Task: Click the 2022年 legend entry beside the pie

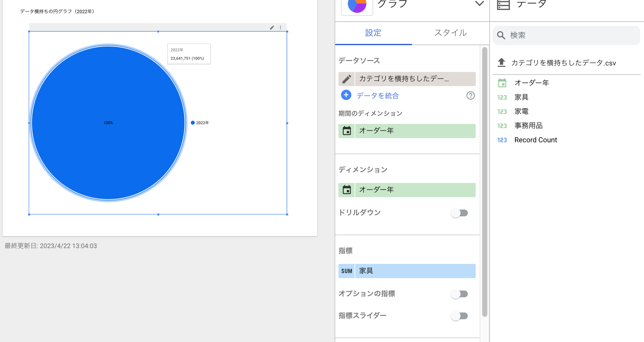Action: tap(200, 123)
